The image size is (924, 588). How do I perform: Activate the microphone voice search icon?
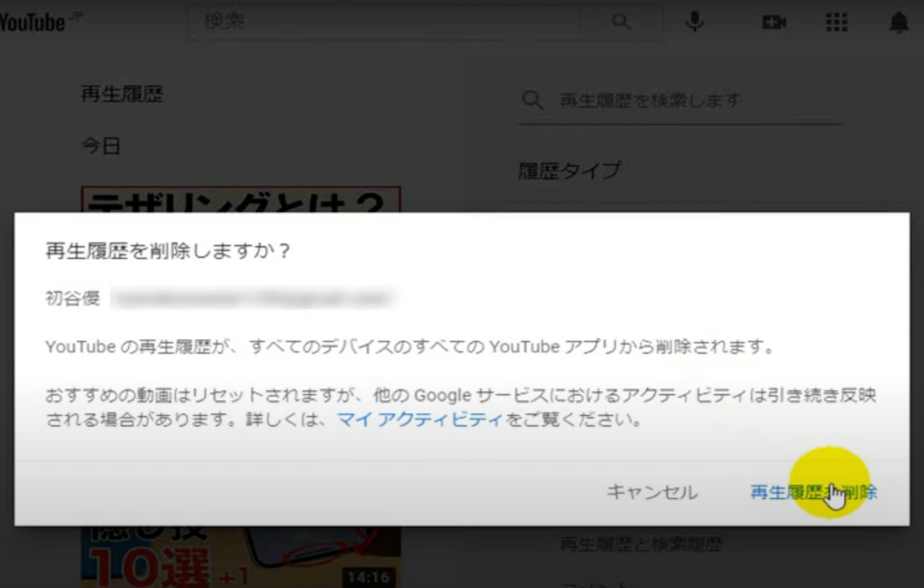[x=695, y=22]
